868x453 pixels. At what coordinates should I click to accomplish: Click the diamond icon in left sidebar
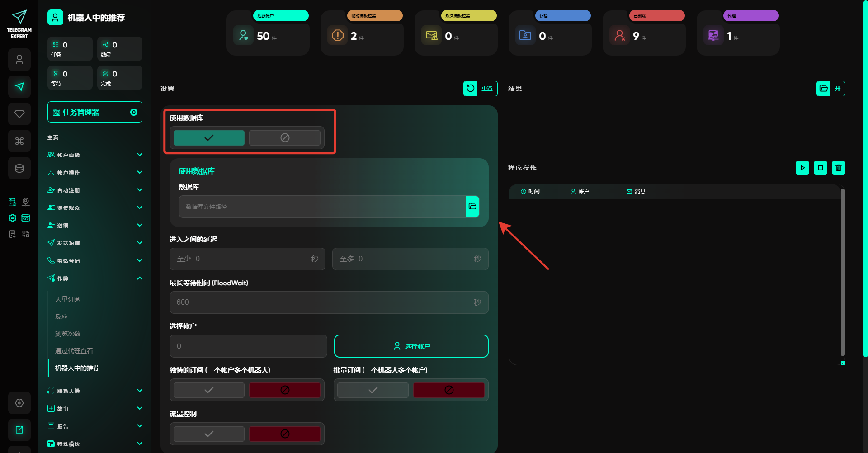point(19,114)
